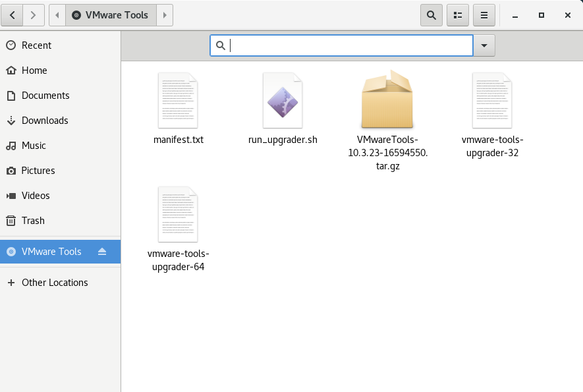
Task: Select the VMware Tools path bar button
Action: [111, 15]
